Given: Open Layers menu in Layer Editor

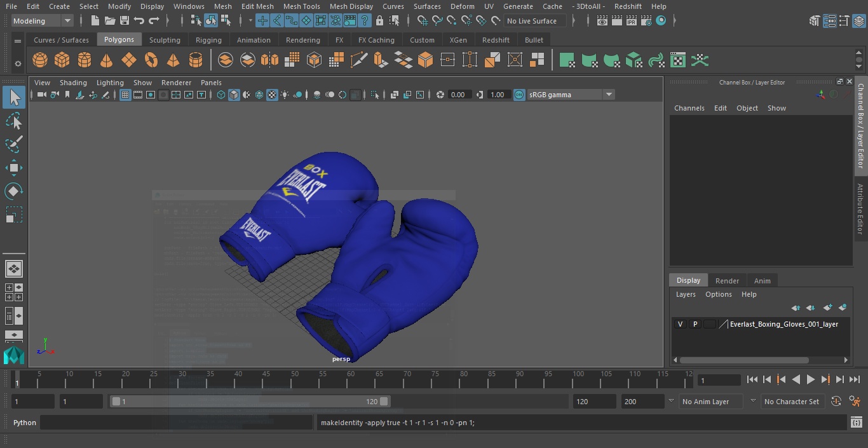Looking at the screenshot, I should pyautogui.click(x=686, y=294).
